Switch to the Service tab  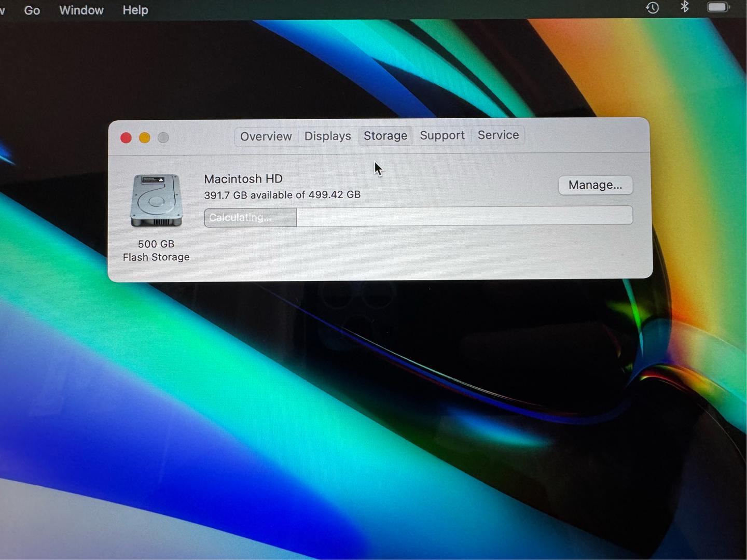click(498, 135)
